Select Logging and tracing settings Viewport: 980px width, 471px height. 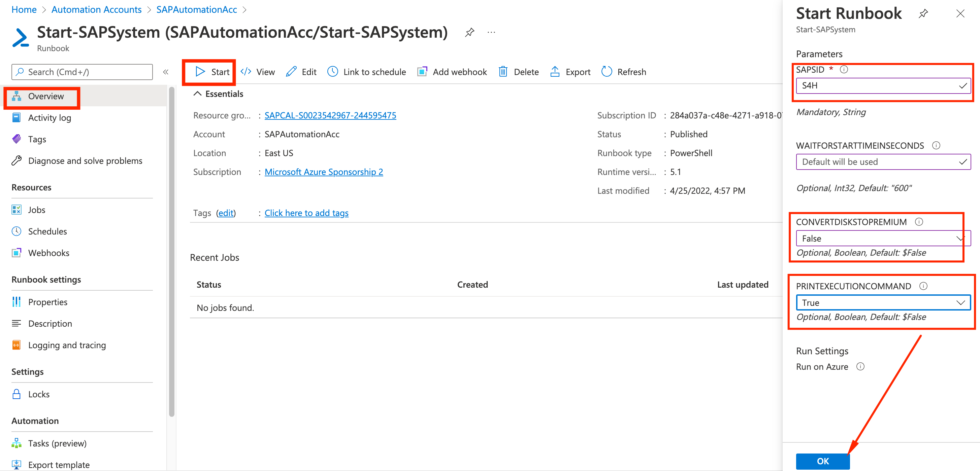[67, 345]
